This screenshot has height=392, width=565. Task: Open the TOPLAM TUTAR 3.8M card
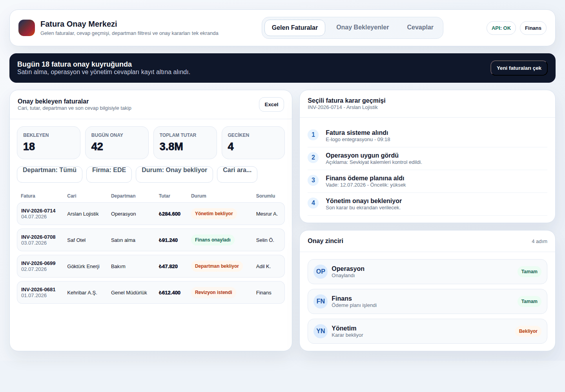185,143
